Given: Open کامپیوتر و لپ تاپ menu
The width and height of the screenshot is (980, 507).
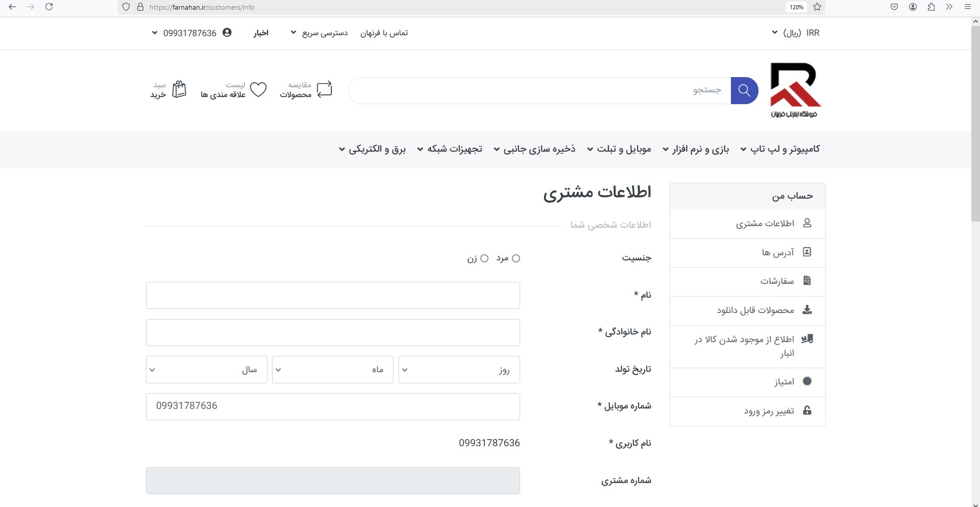Looking at the screenshot, I should [x=780, y=149].
